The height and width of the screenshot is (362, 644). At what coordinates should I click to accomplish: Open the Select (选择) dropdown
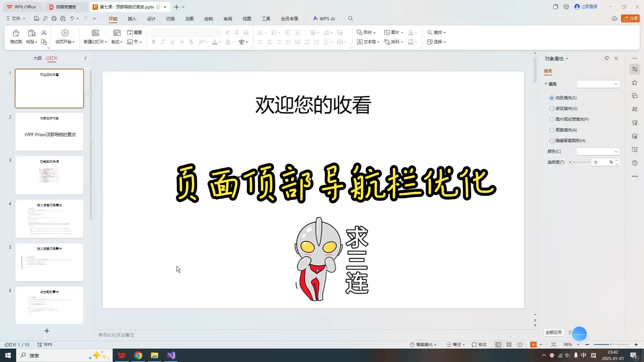[436, 42]
